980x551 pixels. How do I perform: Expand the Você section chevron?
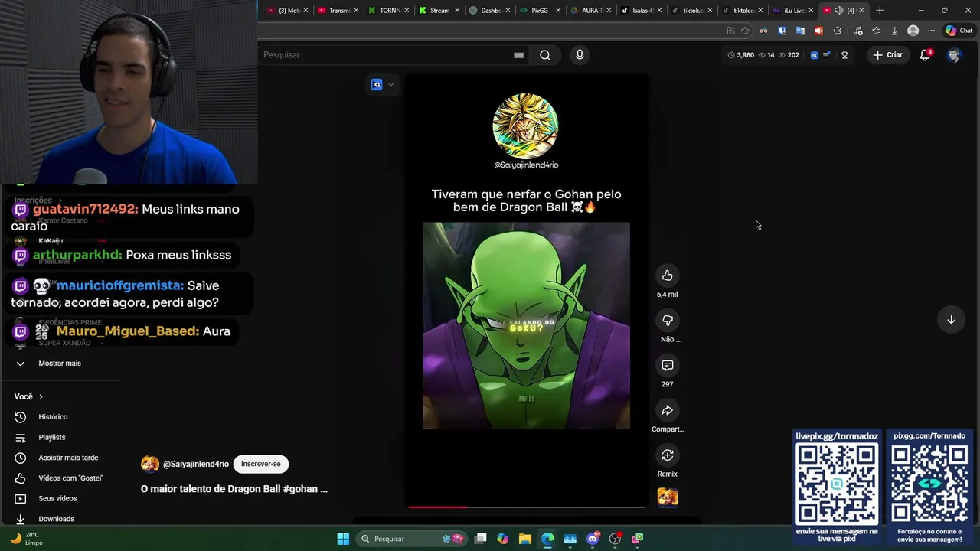41,396
